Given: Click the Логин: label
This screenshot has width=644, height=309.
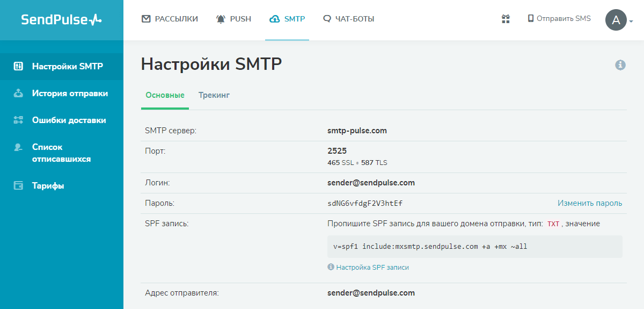Looking at the screenshot, I should point(157,183).
